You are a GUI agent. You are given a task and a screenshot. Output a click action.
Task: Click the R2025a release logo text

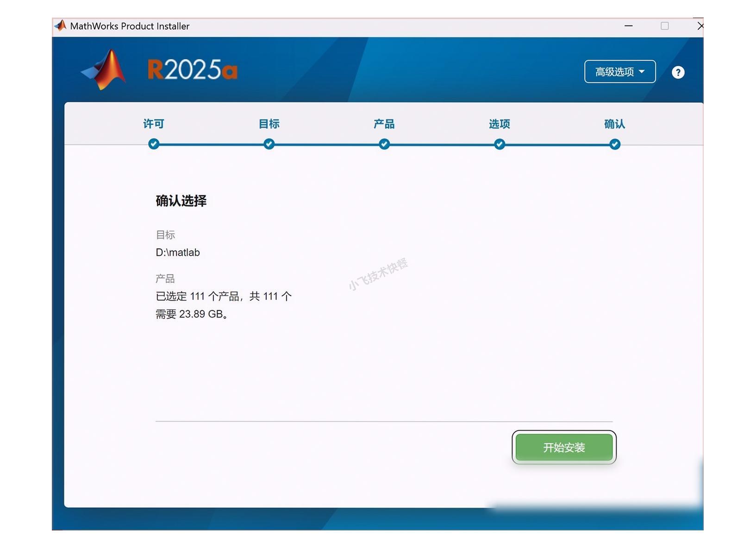[193, 70]
